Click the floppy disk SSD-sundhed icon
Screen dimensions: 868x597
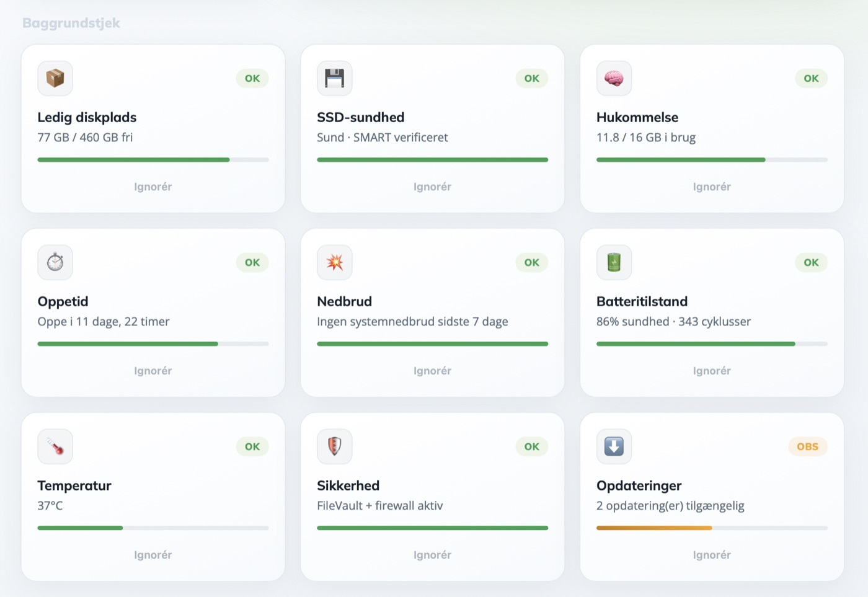tap(335, 78)
